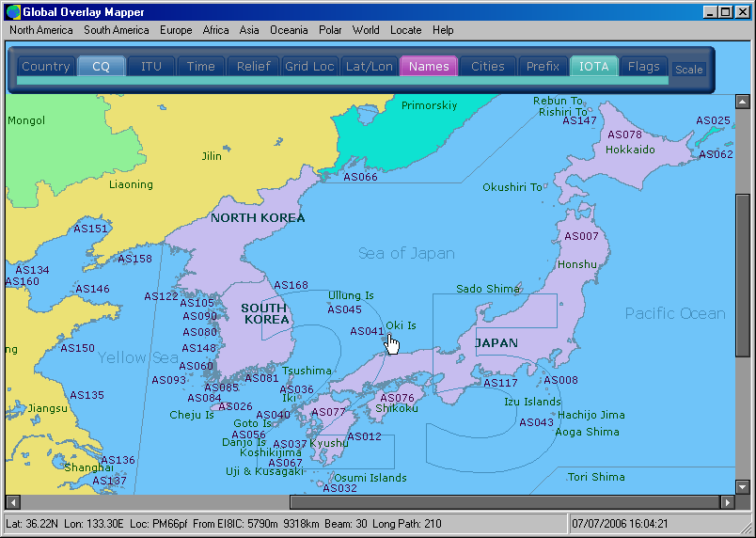The height and width of the screenshot is (538, 756).
Task: Click the vertical scrollbar thumb
Action: point(742,276)
